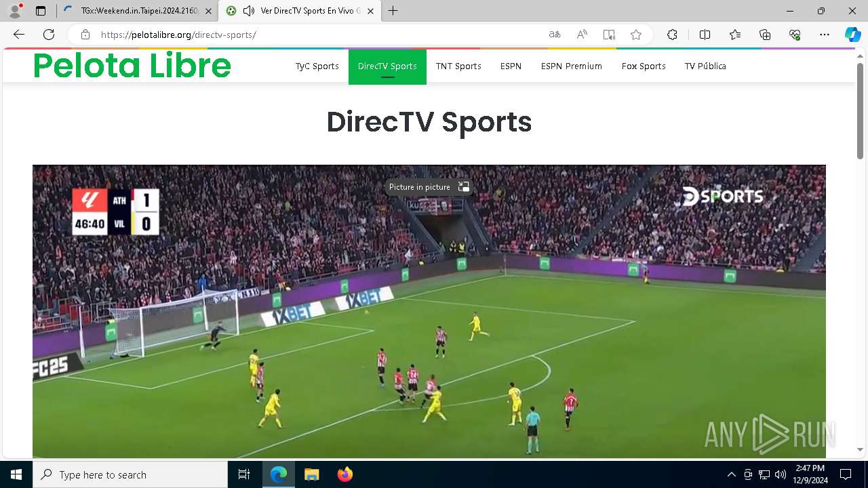The width and height of the screenshot is (868, 488).
Task: Open the Copilot sidebar icon
Action: click(x=852, y=35)
